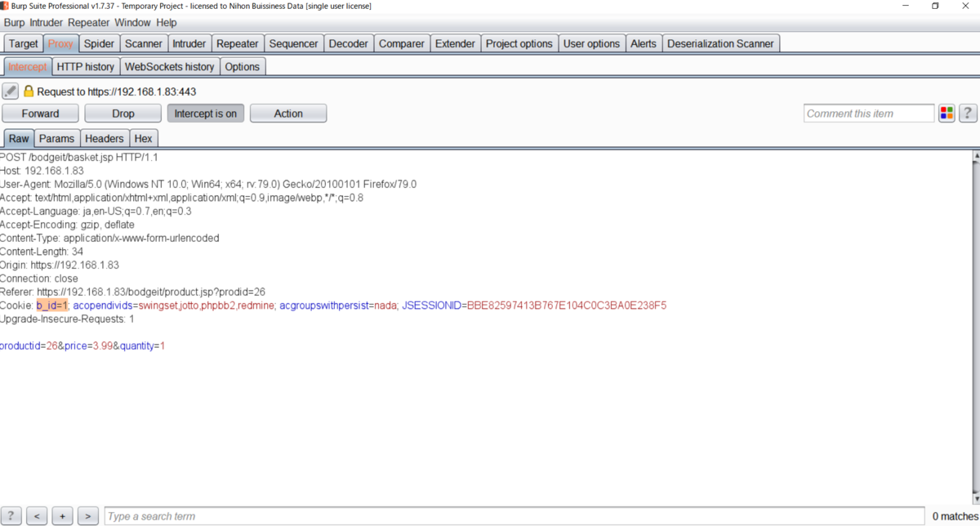
Task: Switch to the Extender tab
Action: pyautogui.click(x=455, y=43)
